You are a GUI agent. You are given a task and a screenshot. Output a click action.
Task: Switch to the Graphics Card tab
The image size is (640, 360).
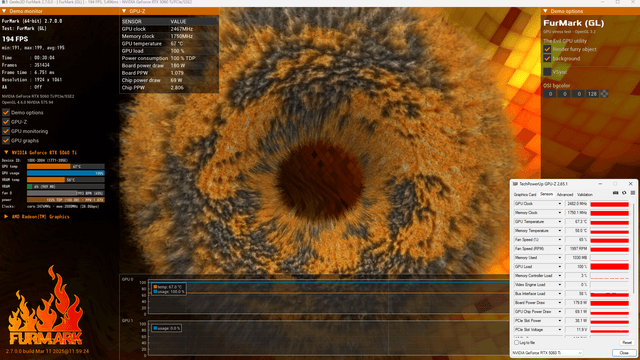[525, 195]
